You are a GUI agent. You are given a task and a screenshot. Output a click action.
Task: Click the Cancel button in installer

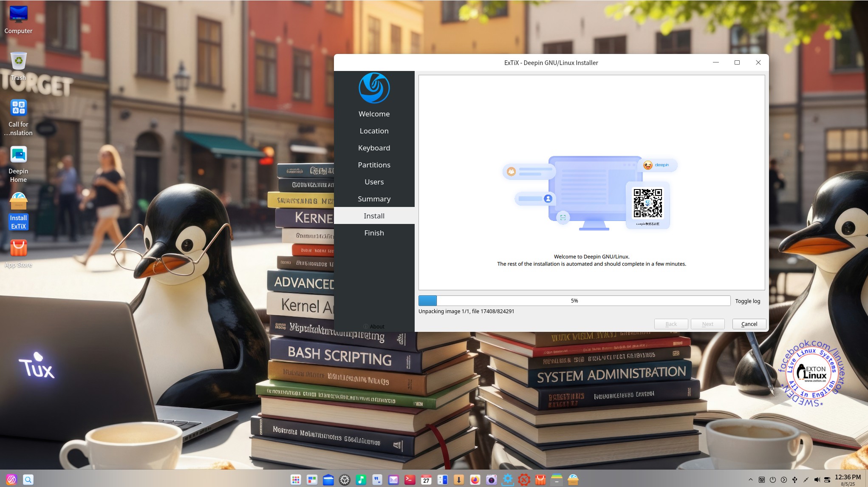coord(749,324)
